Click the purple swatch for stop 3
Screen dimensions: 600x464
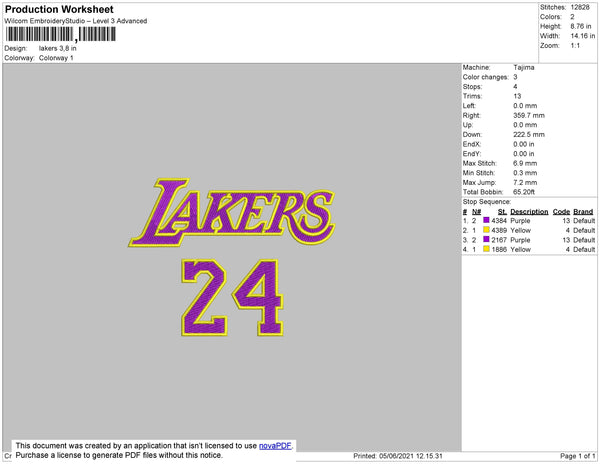486,239
